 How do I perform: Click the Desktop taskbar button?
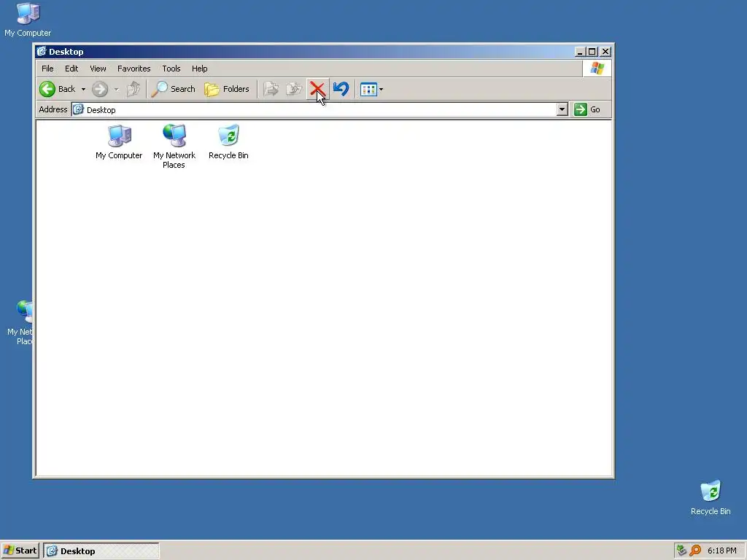pyautogui.click(x=101, y=551)
